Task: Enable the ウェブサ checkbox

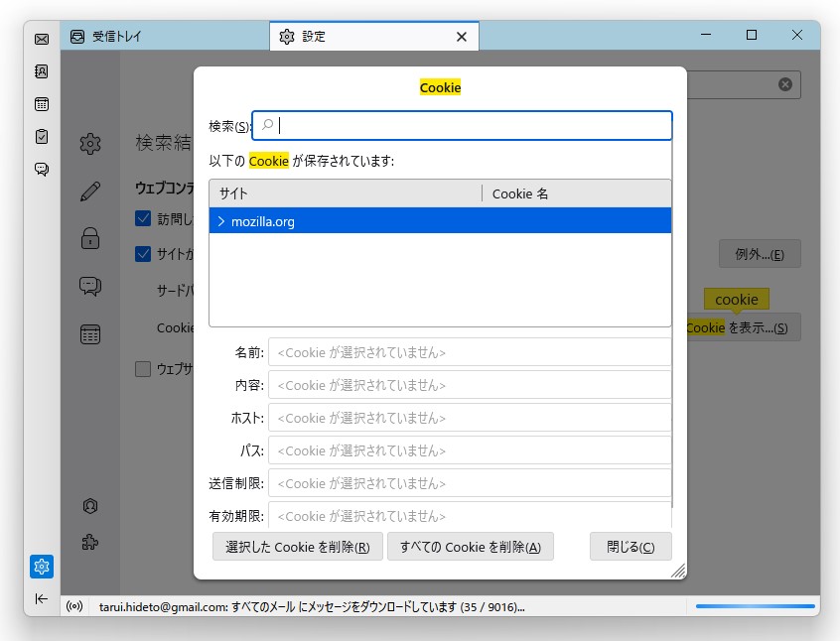Action: [x=143, y=368]
